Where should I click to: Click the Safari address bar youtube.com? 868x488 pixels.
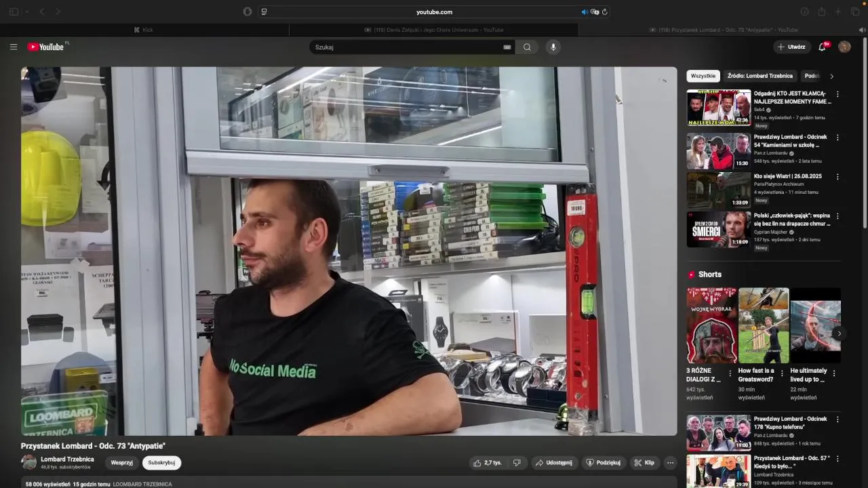(x=434, y=12)
